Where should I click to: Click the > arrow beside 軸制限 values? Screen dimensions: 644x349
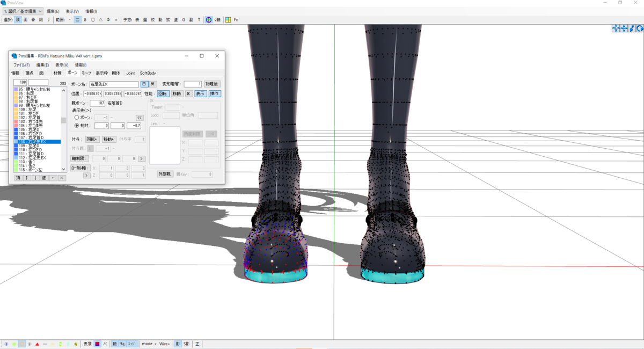[x=142, y=159]
